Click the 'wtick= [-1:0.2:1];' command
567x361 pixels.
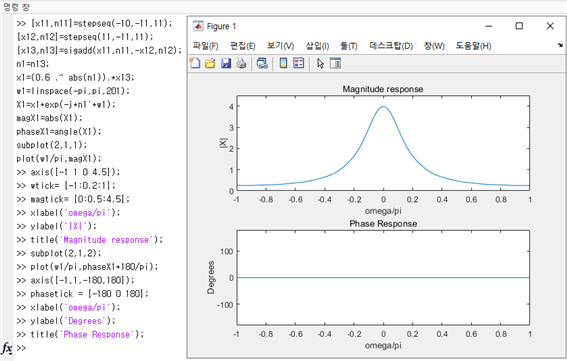pos(66,186)
